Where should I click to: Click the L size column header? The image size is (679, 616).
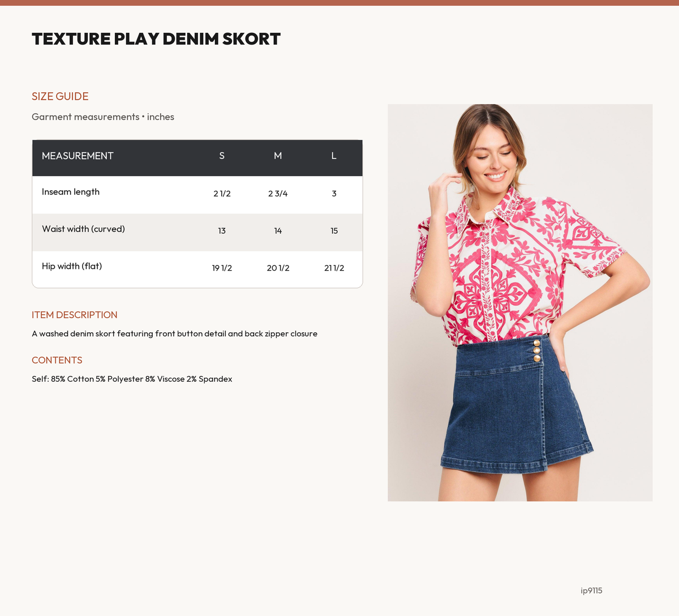click(334, 156)
